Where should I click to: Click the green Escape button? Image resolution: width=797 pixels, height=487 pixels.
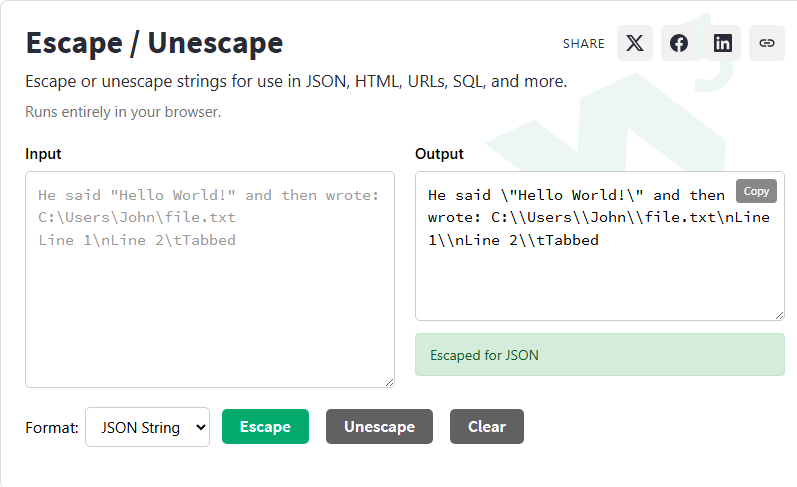(265, 427)
